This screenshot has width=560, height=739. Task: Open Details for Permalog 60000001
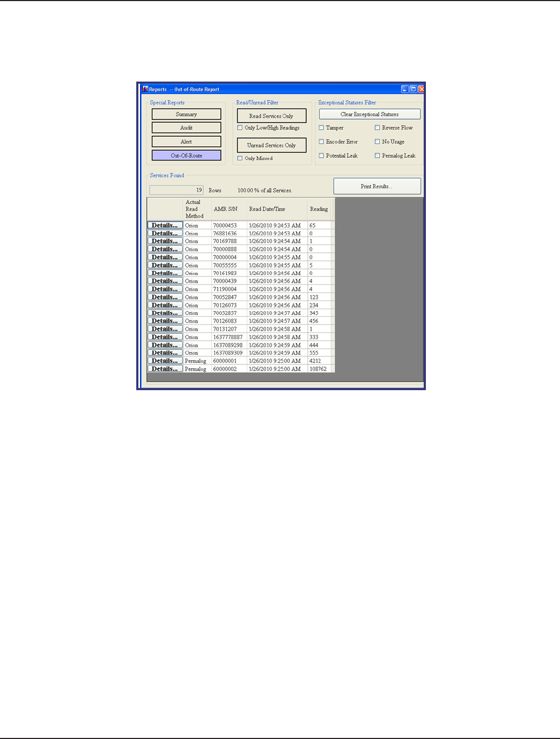(x=165, y=361)
